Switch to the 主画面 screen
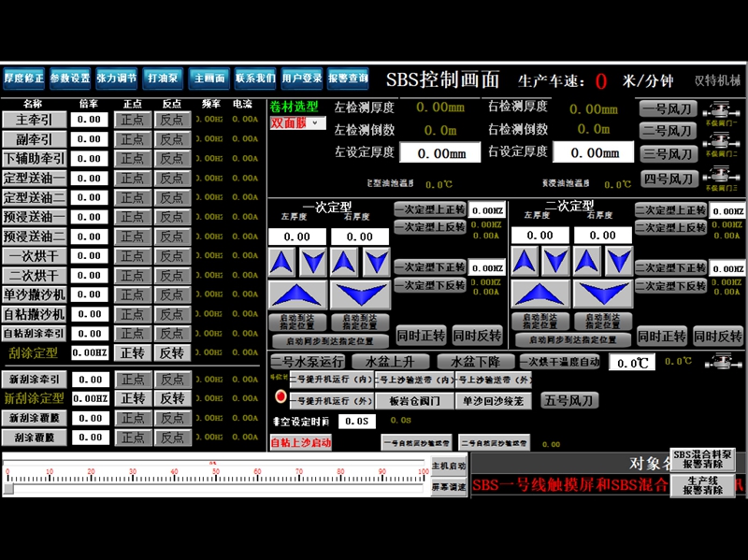This screenshot has height=560, width=748. (209, 79)
